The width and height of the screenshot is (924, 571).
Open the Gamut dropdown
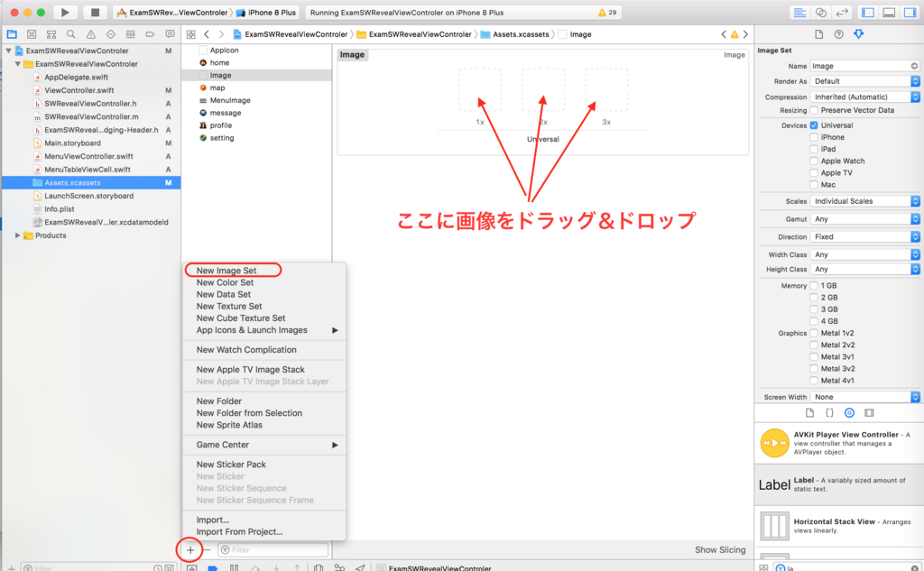[x=865, y=218]
